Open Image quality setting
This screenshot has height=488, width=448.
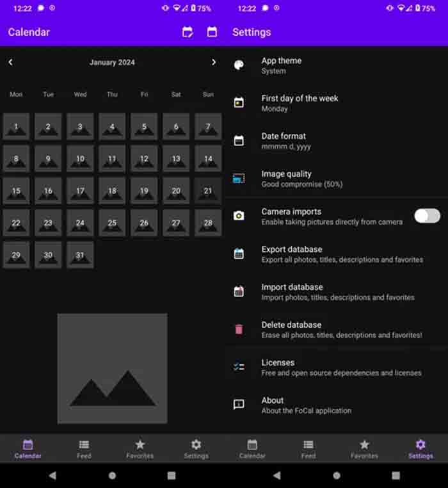(x=337, y=179)
